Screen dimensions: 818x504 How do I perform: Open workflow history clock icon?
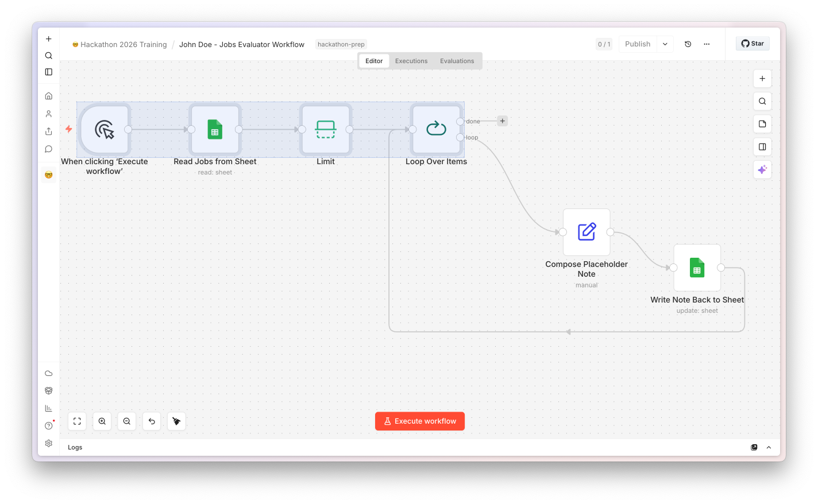[688, 44]
